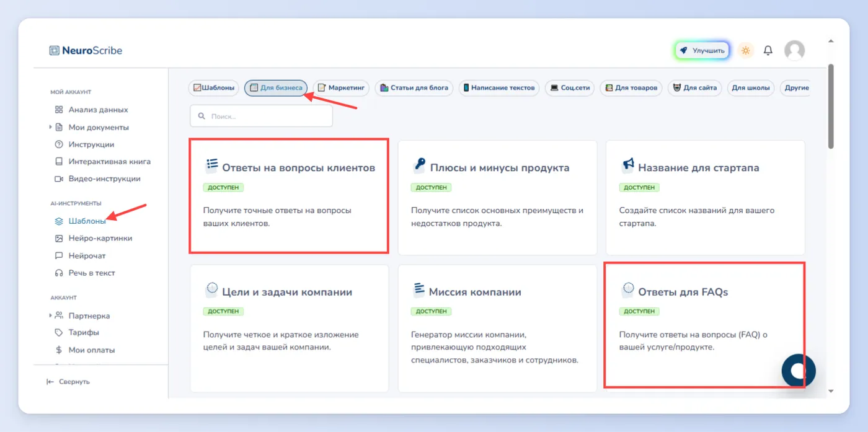Toggle the sun light/dark theme icon
This screenshot has height=432, width=868.
[745, 51]
